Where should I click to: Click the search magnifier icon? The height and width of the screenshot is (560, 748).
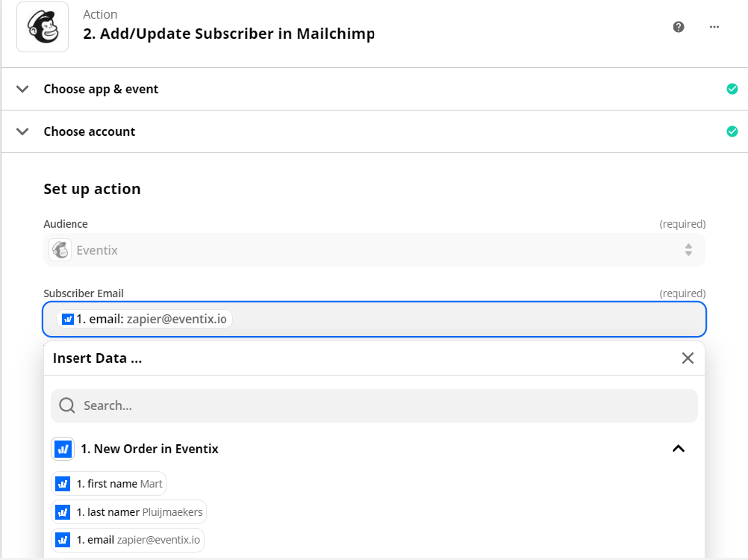coord(66,405)
